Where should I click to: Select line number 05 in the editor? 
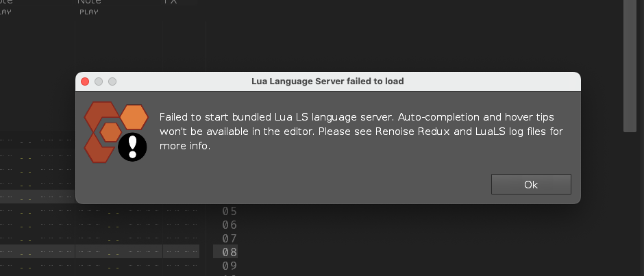click(x=230, y=211)
